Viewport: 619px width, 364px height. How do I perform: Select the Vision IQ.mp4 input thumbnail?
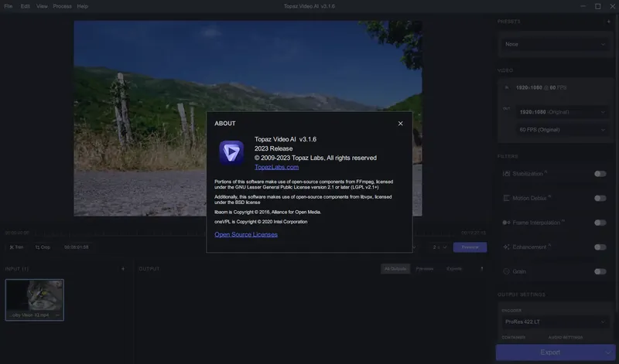34,300
